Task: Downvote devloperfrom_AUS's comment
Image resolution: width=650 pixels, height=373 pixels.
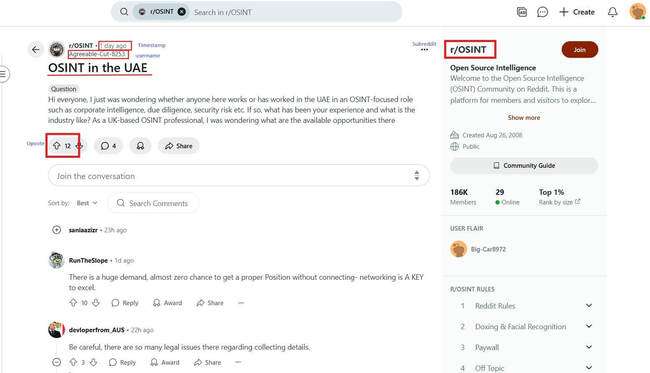Action: 94,362
